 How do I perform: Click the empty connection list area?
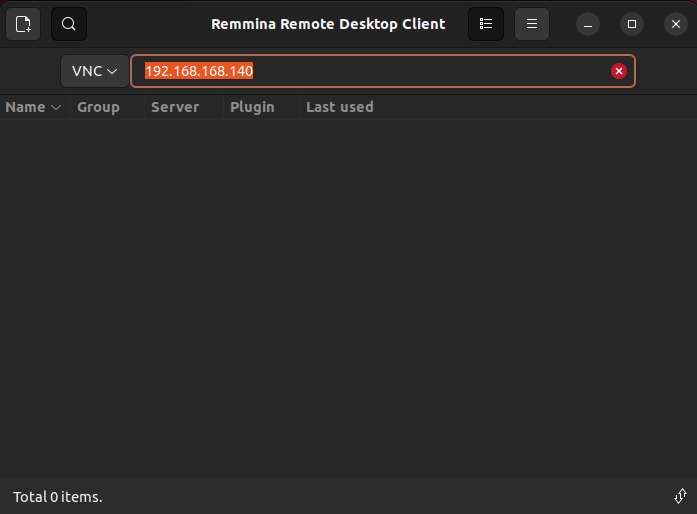[x=348, y=300]
